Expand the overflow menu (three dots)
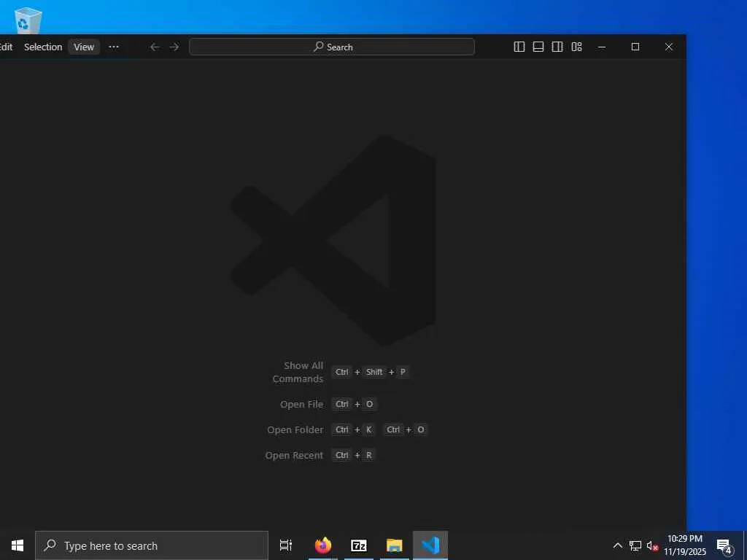Viewport: 747px width, 560px height. point(113,47)
